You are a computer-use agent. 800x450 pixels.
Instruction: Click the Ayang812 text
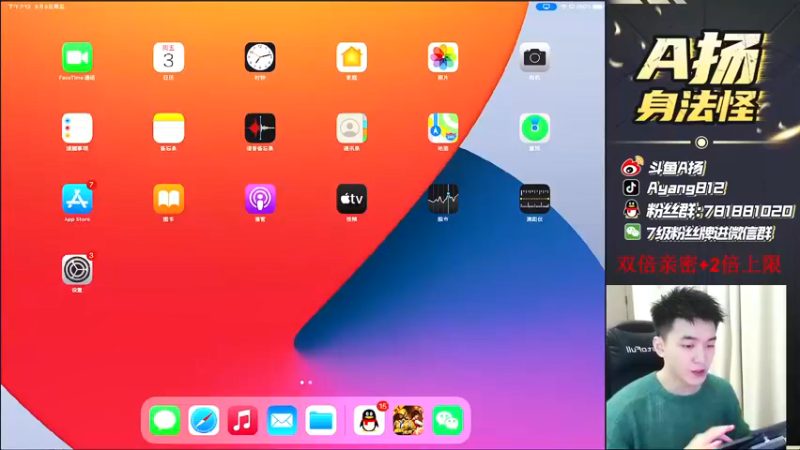tap(686, 188)
